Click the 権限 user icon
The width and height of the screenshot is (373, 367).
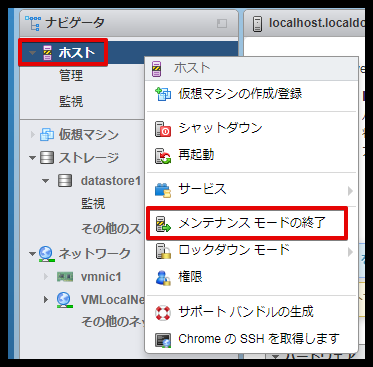pyautogui.click(x=163, y=277)
